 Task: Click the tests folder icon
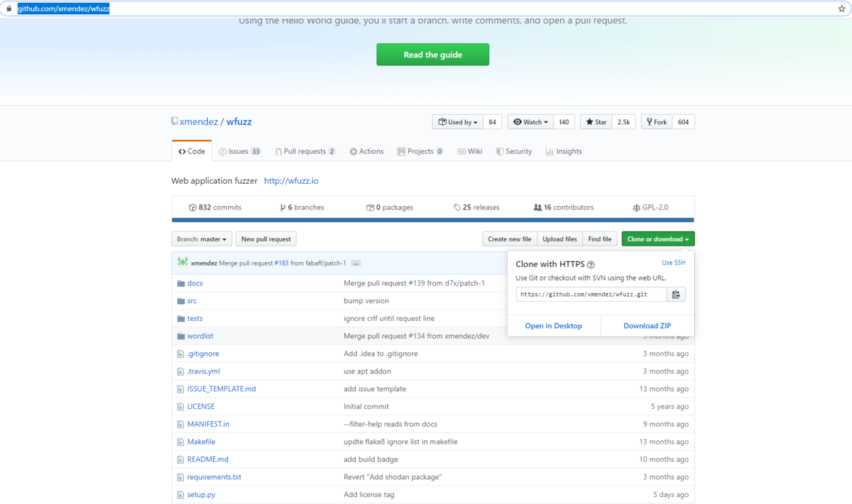[180, 319]
